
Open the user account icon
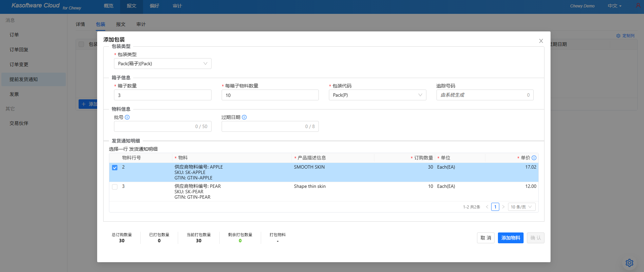point(638,6)
